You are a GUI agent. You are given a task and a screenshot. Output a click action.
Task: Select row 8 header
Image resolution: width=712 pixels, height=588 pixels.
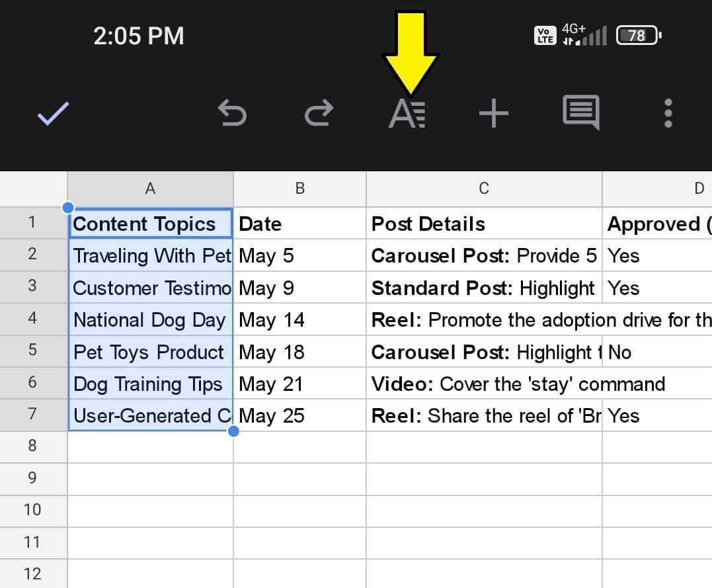33,446
